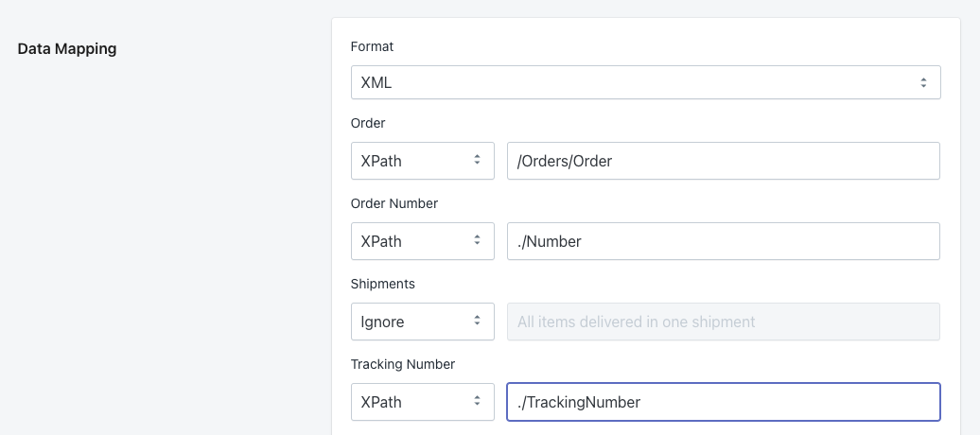
Task: Click the arrows icon on Order selector
Action: [x=478, y=161]
